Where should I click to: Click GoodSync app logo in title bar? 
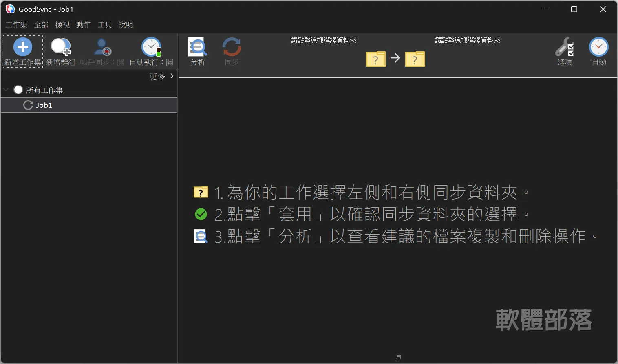10,9
